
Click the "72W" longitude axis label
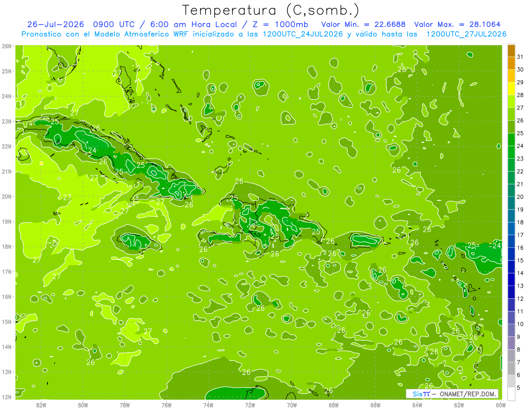(250, 405)
